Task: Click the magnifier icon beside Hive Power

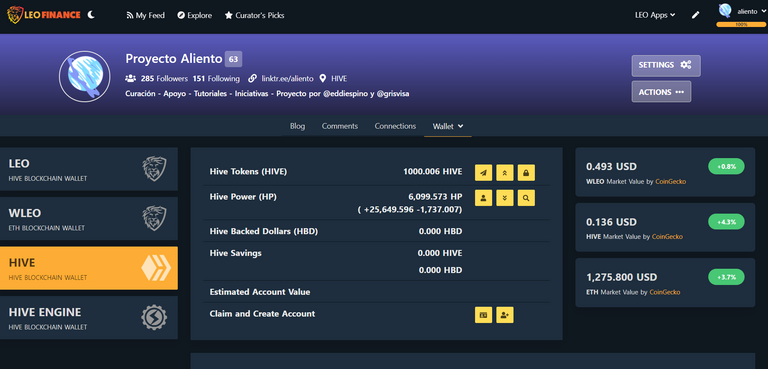Action: pyautogui.click(x=526, y=198)
